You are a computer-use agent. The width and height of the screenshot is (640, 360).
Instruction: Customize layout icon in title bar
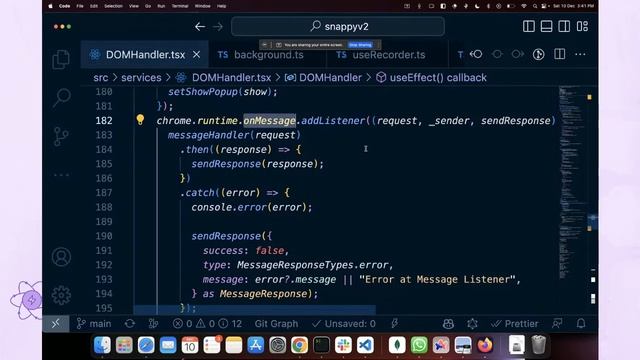(582, 27)
